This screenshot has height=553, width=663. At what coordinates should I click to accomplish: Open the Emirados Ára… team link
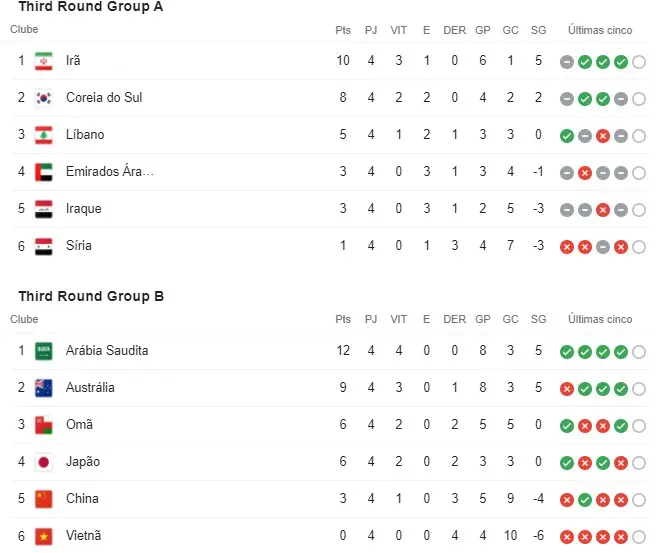click(110, 172)
